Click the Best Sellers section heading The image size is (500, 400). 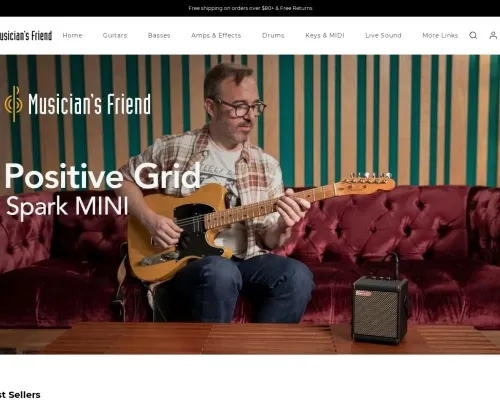tap(20, 395)
